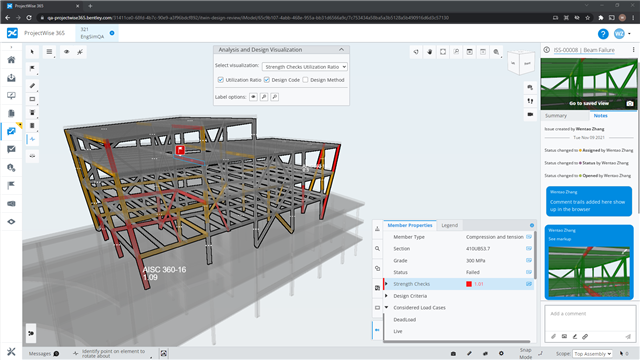The height and width of the screenshot is (360, 640).
Task: Toggle Grade label display icon
Action: pos(529,260)
